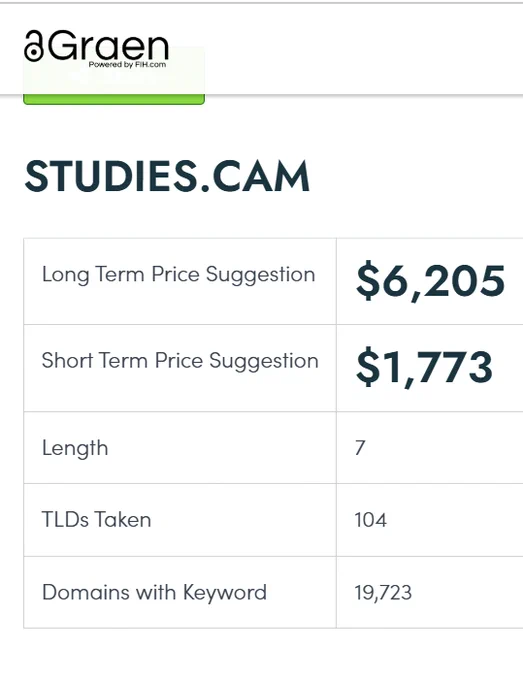Select the length value 7
The image size is (523, 680).
pyautogui.click(x=360, y=448)
